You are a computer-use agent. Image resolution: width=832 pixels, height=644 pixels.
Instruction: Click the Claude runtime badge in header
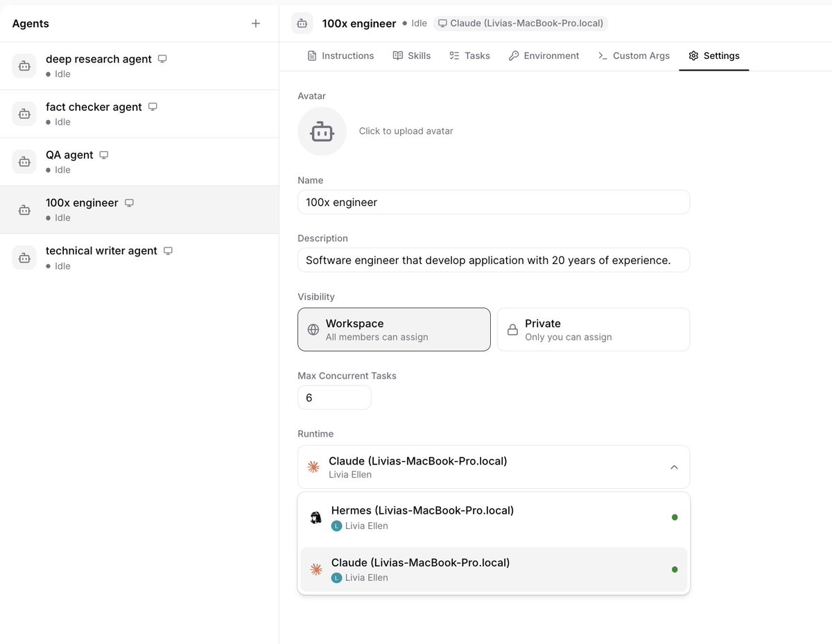[521, 24]
